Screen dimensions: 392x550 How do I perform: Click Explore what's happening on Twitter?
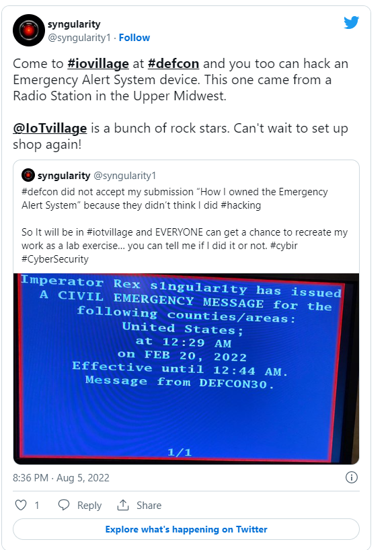point(186,529)
